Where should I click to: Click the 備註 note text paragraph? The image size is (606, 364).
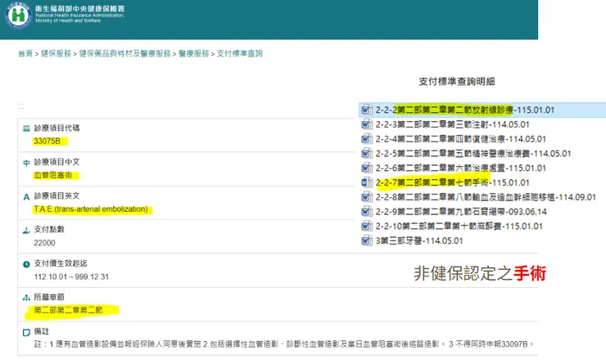[x=284, y=344]
